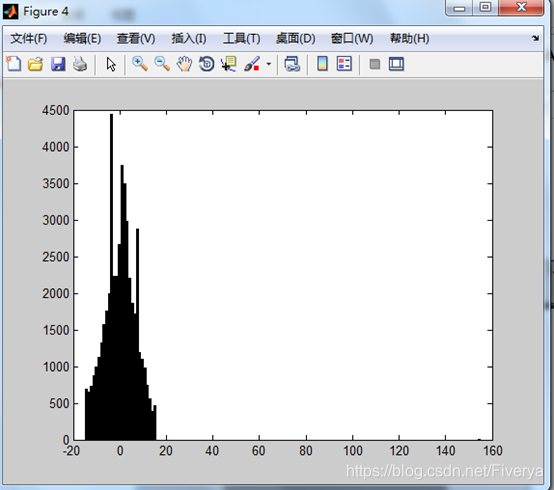Activate the Zoom Out tool
This screenshot has width=554, height=490.
tap(162, 64)
